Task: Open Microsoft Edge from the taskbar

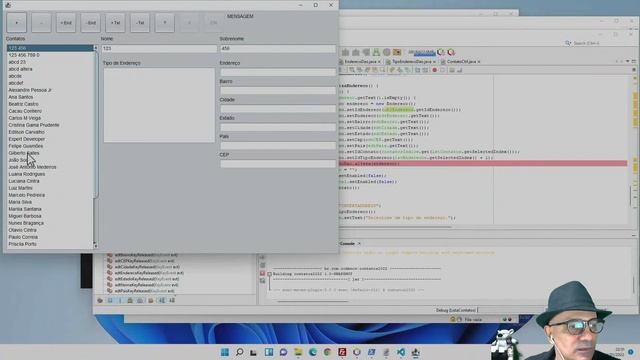Action: click(x=313, y=352)
